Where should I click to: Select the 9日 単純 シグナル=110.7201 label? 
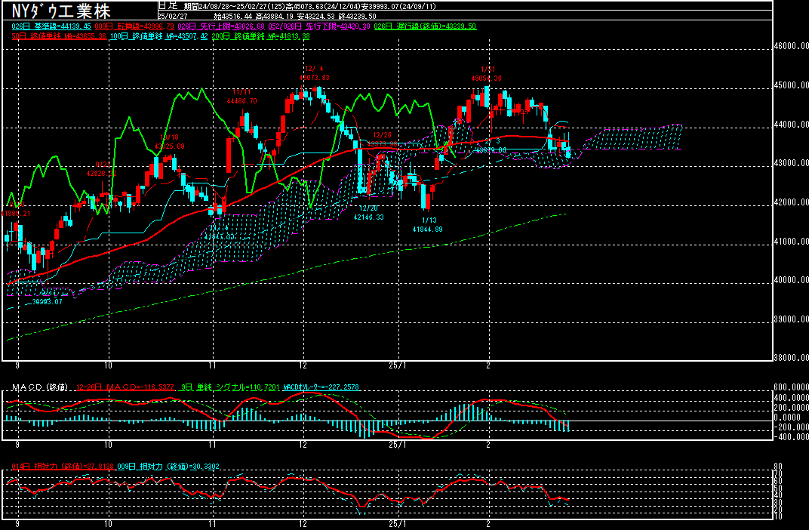(230, 387)
